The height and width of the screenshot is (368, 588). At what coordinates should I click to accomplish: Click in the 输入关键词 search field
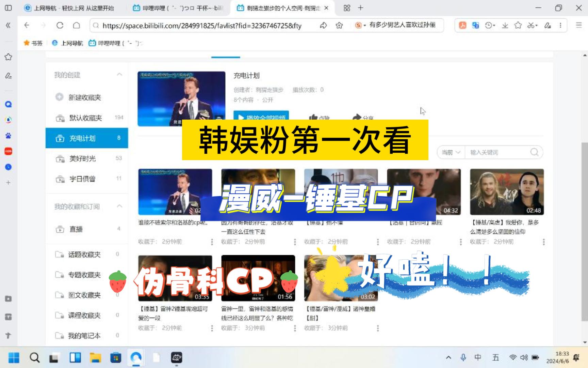[497, 152]
